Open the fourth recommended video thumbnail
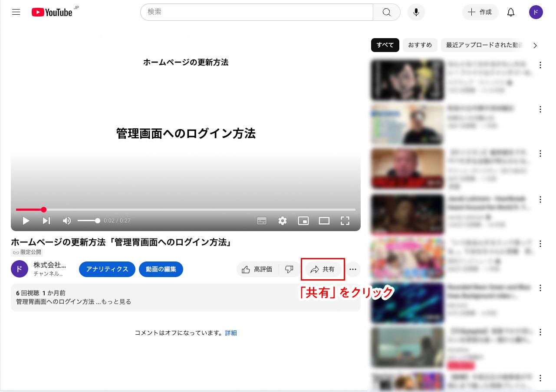The width and height of the screenshot is (556, 392). pyautogui.click(x=408, y=214)
